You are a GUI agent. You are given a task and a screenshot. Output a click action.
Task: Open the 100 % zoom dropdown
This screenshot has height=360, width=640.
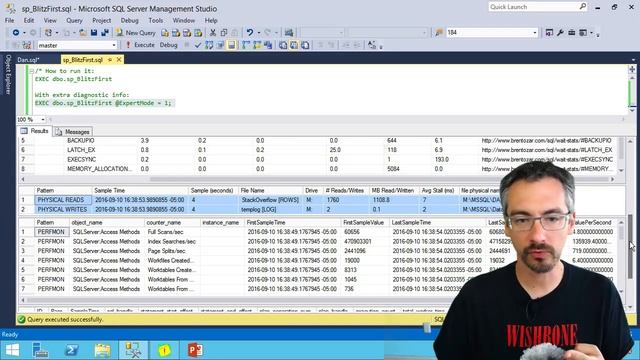(x=43, y=120)
